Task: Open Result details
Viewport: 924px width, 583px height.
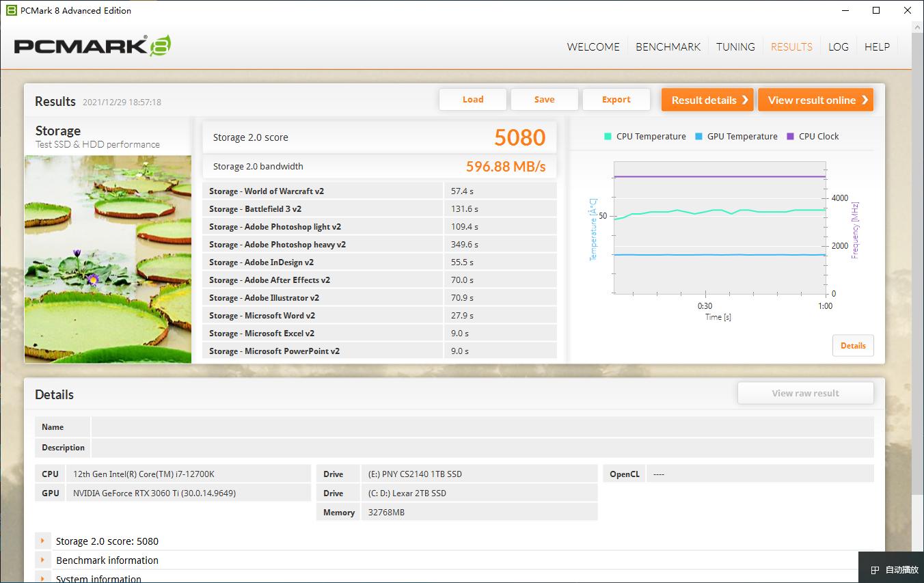Action: tap(707, 100)
